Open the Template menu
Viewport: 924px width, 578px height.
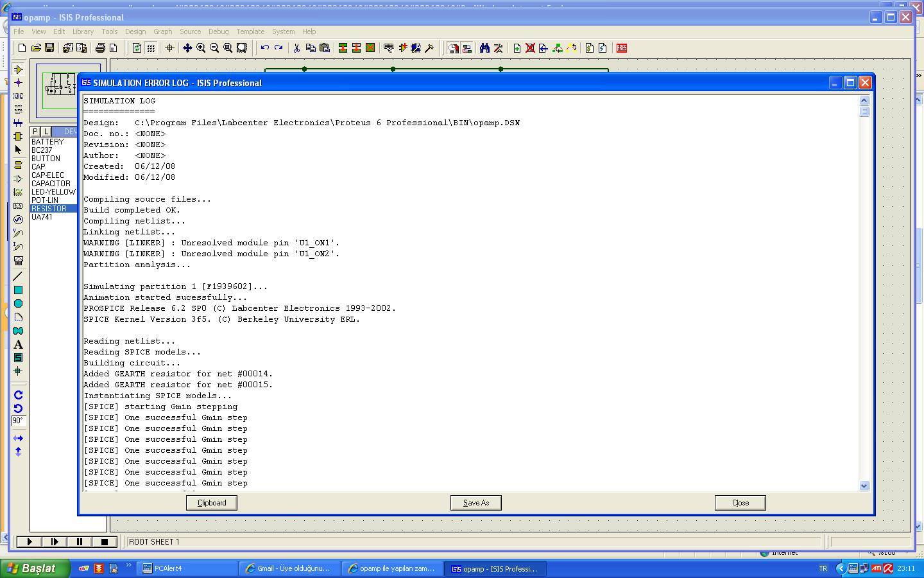pos(250,31)
